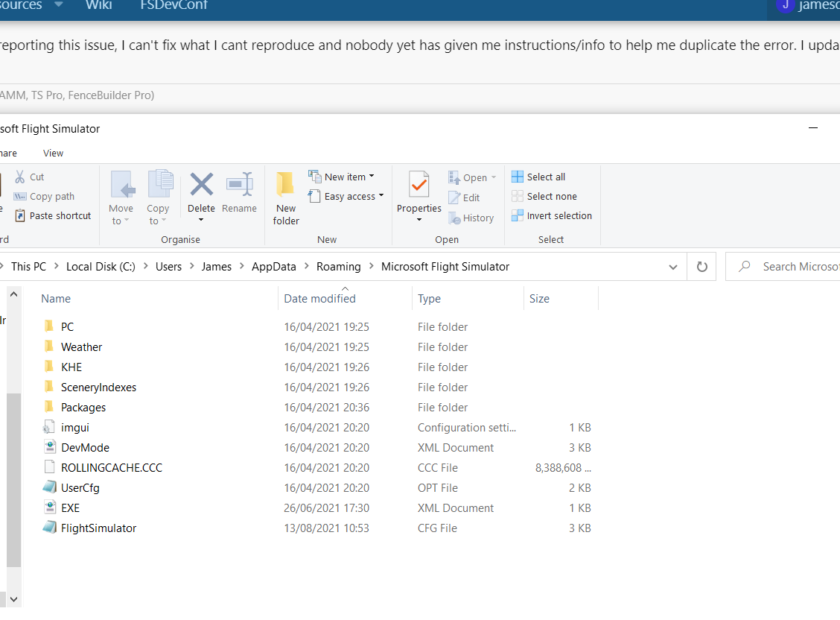Click Select all in the ribbon
This screenshot has height=620, width=840.
pyautogui.click(x=538, y=177)
